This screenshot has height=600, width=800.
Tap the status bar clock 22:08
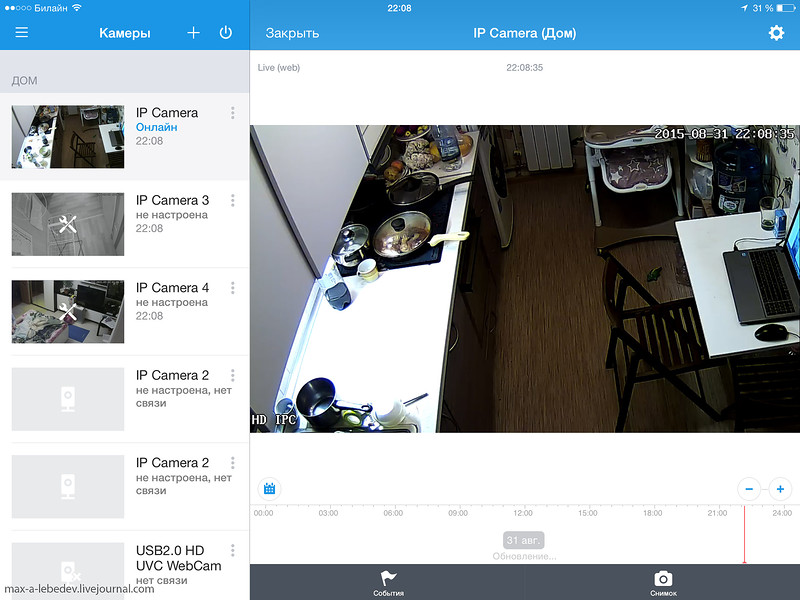pyautogui.click(x=399, y=8)
